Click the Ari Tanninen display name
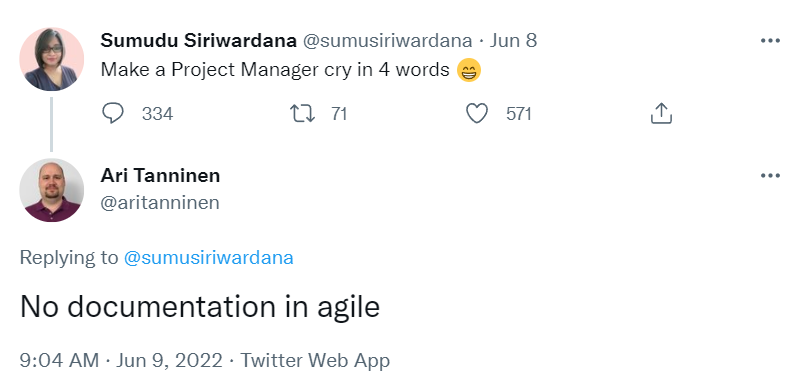This screenshot has width=796, height=375. coord(160,176)
